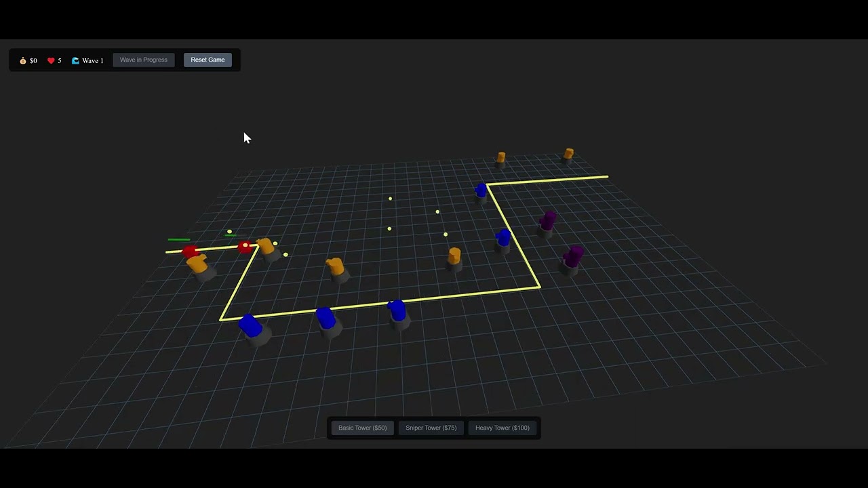Select the blue tower at the top path corner
This screenshot has width=868, height=488.
(481, 192)
